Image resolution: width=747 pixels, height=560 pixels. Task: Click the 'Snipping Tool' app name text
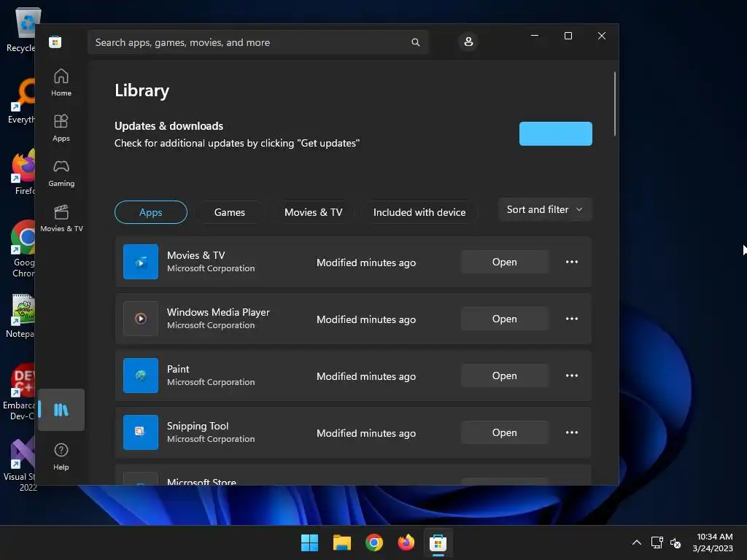198,426
